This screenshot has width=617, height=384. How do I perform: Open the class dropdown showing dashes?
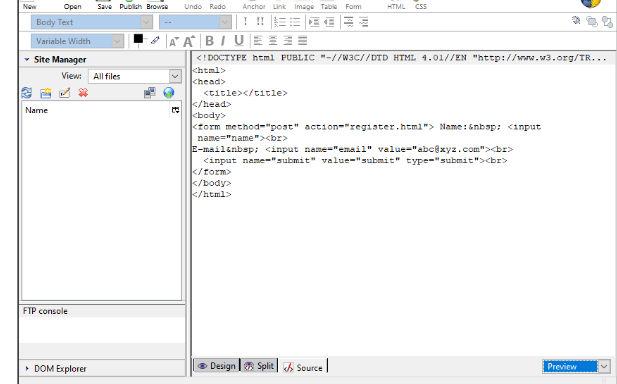tap(196, 22)
